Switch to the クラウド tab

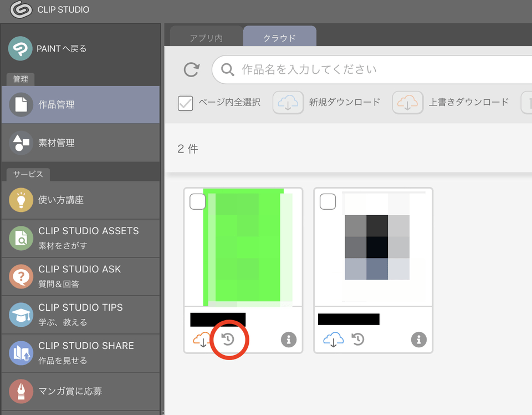coord(279,37)
